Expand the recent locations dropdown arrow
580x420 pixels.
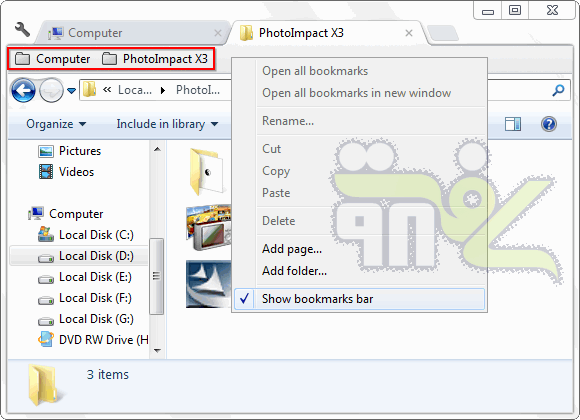click(x=71, y=90)
